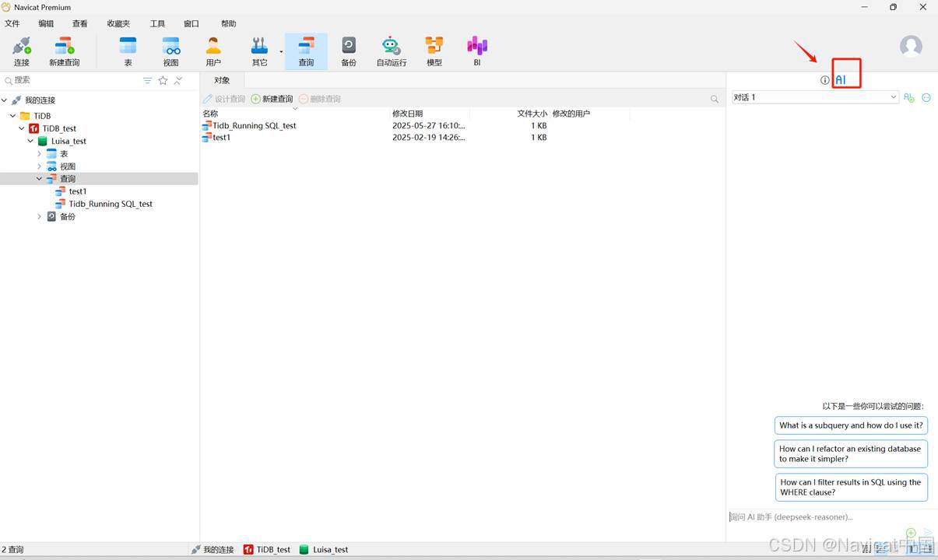
Task: Click the filter icon beside the search box
Action: 147,80
